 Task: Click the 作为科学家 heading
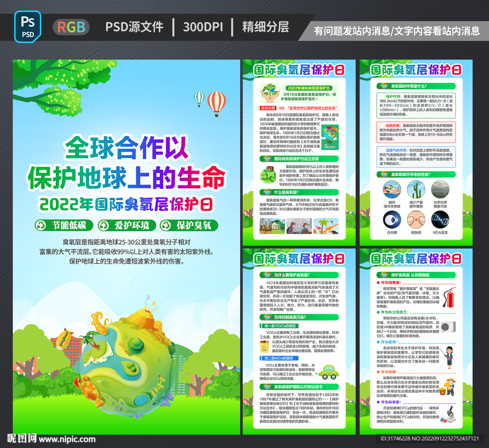(x=389, y=402)
